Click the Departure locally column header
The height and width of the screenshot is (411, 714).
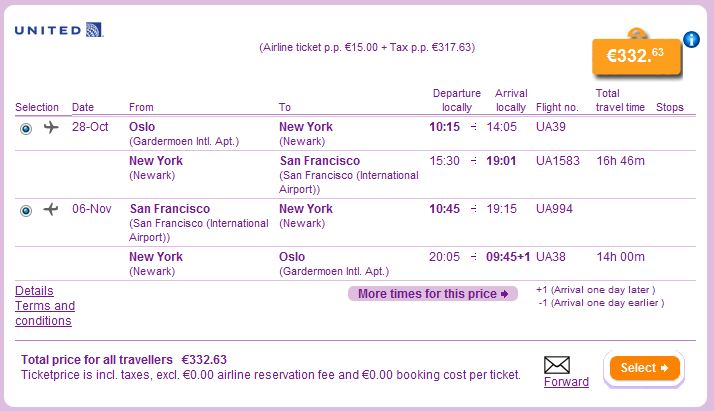456,100
